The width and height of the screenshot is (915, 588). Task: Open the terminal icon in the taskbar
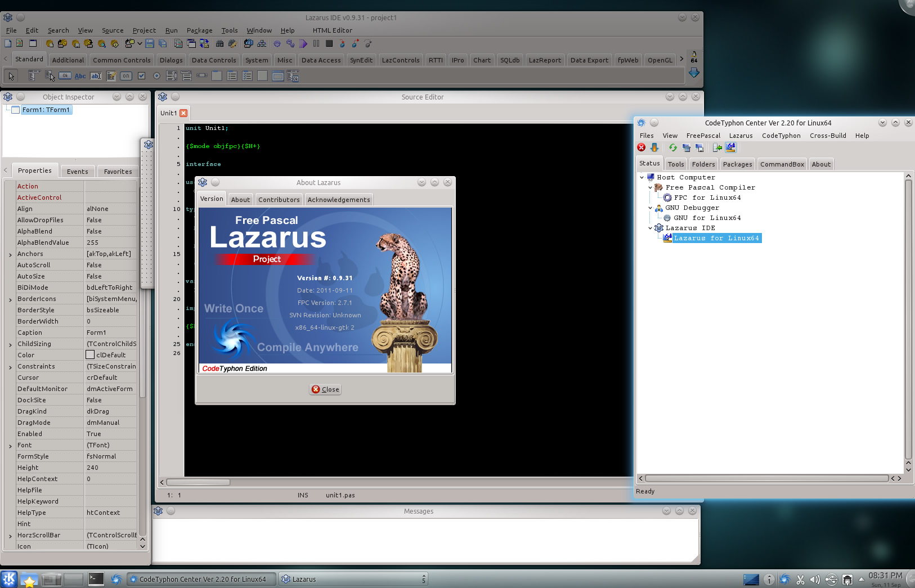[x=96, y=579]
